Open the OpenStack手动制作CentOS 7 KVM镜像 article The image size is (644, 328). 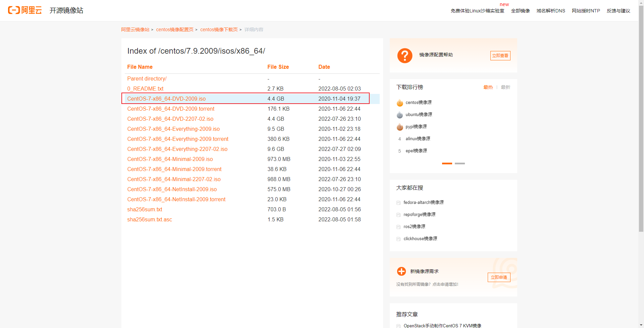click(x=442, y=326)
